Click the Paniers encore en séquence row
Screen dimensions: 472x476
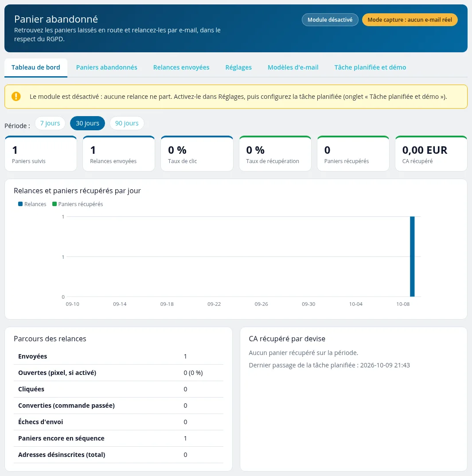coord(118,438)
